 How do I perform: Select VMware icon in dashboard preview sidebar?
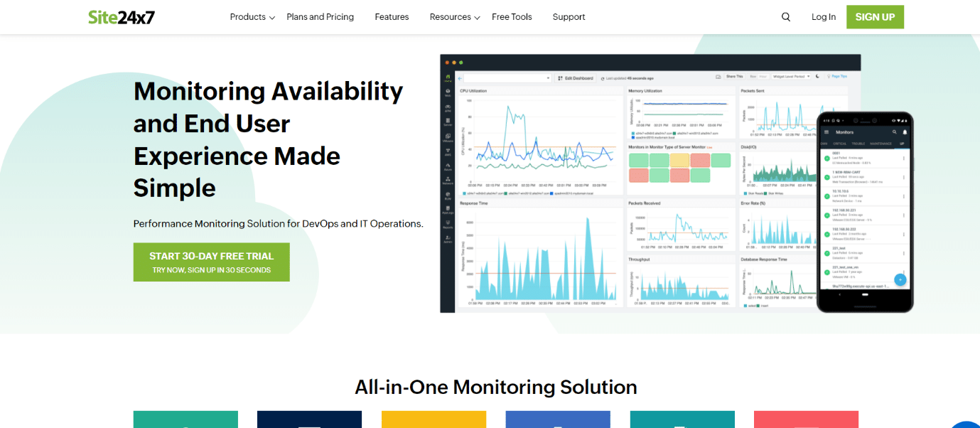(x=448, y=137)
